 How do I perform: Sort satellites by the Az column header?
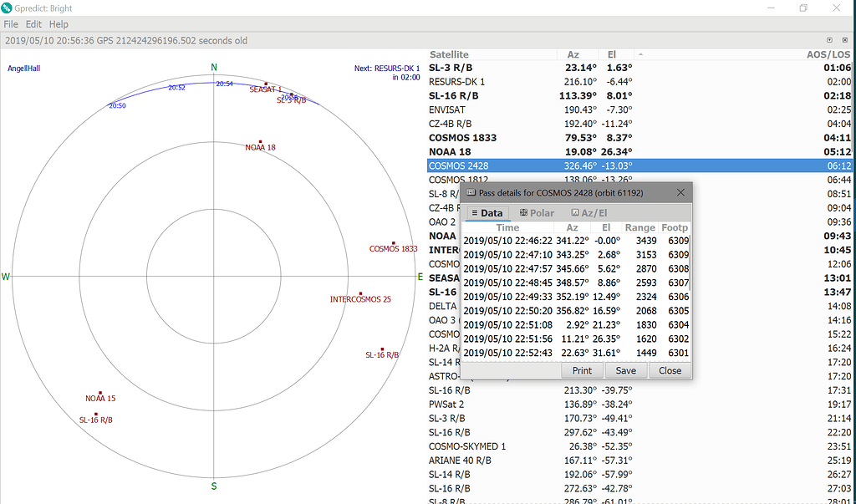click(573, 54)
